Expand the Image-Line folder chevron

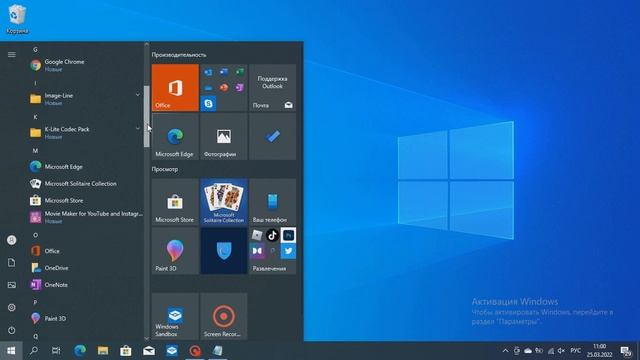pos(138,95)
